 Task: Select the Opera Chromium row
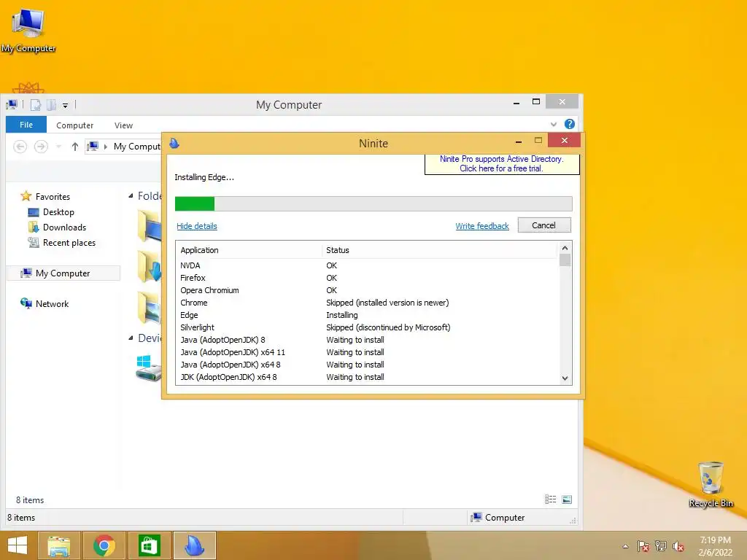click(367, 290)
